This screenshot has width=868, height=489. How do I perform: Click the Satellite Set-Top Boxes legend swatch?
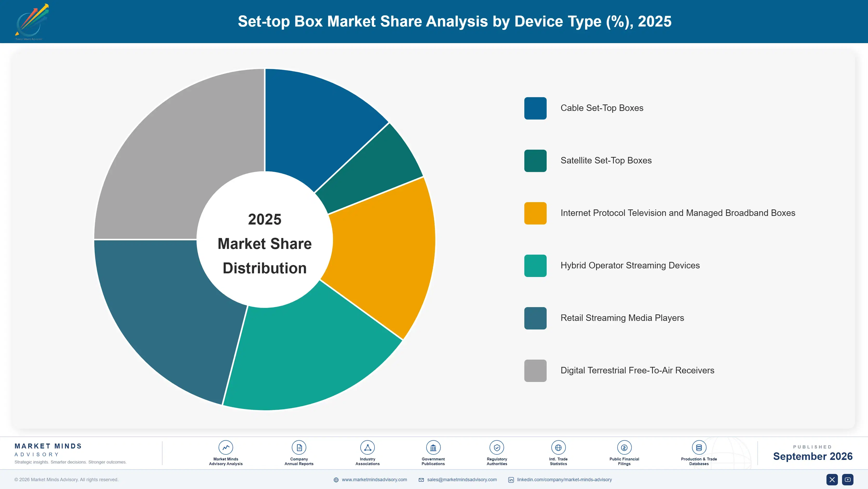click(535, 161)
